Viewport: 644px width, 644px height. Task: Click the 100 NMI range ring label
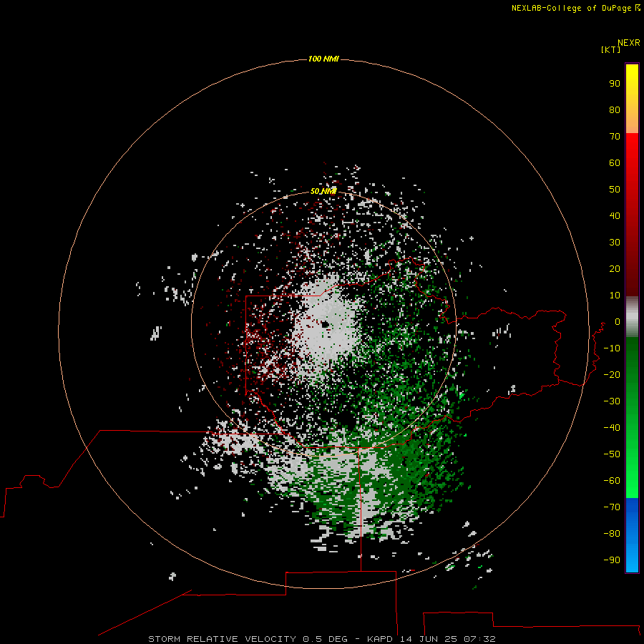point(323,59)
